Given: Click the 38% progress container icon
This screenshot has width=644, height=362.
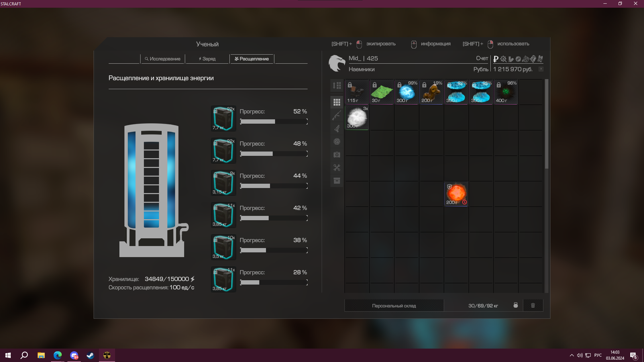Looking at the screenshot, I should (223, 247).
